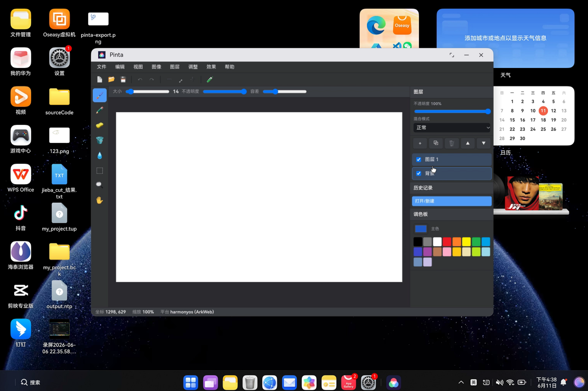Screen dimensions: 588x391
Task: Select the 图层 1 layer name
Action: pyautogui.click(x=431, y=159)
